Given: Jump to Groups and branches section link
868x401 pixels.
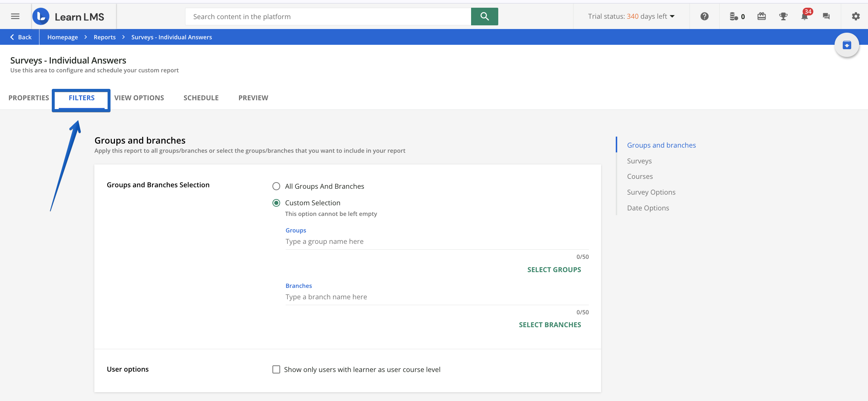Looking at the screenshot, I should 661,145.
